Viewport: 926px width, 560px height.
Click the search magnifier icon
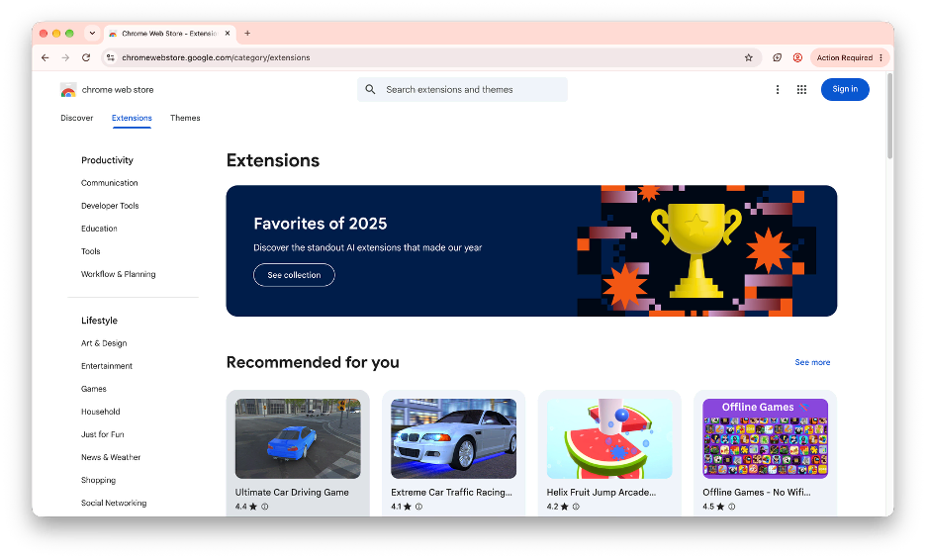370,90
